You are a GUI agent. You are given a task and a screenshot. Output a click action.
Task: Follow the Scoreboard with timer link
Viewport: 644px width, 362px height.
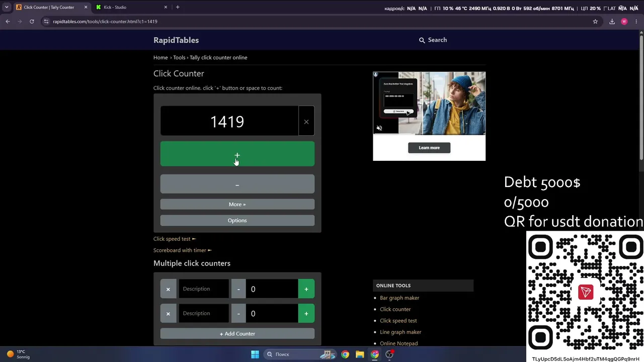tap(183, 250)
